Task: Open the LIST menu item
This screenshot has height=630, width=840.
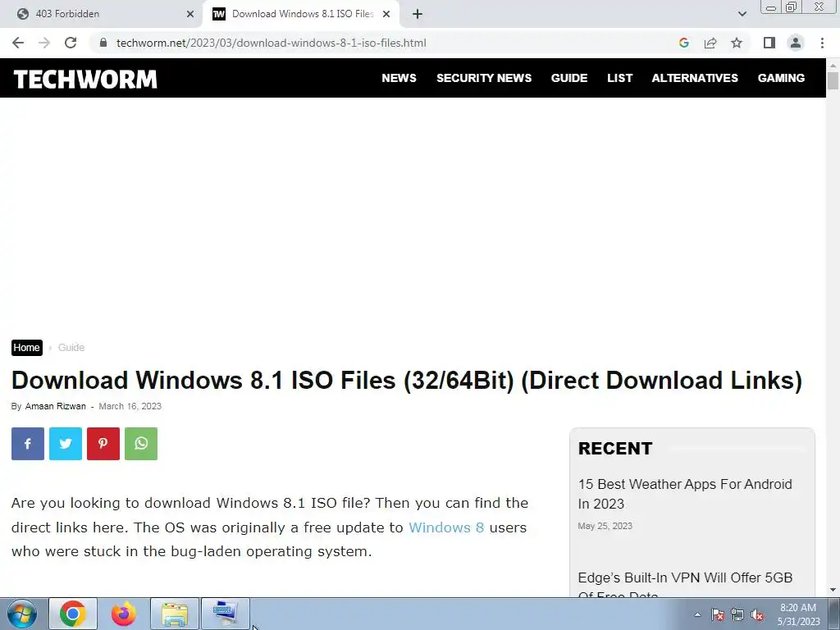Action: [x=620, y=78]
